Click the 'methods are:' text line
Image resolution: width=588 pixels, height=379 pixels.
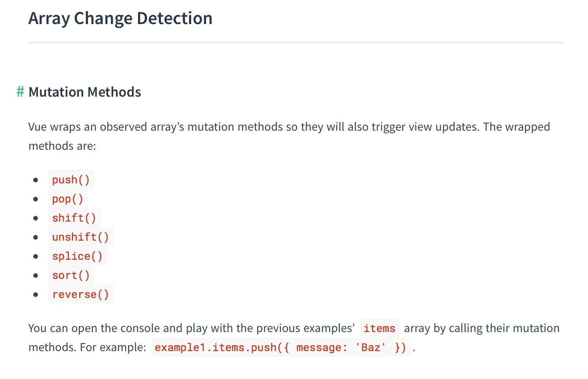(x=62, y=146)
